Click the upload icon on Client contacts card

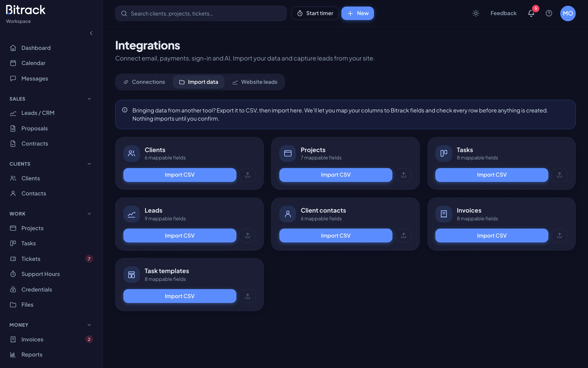pos(403,235)
